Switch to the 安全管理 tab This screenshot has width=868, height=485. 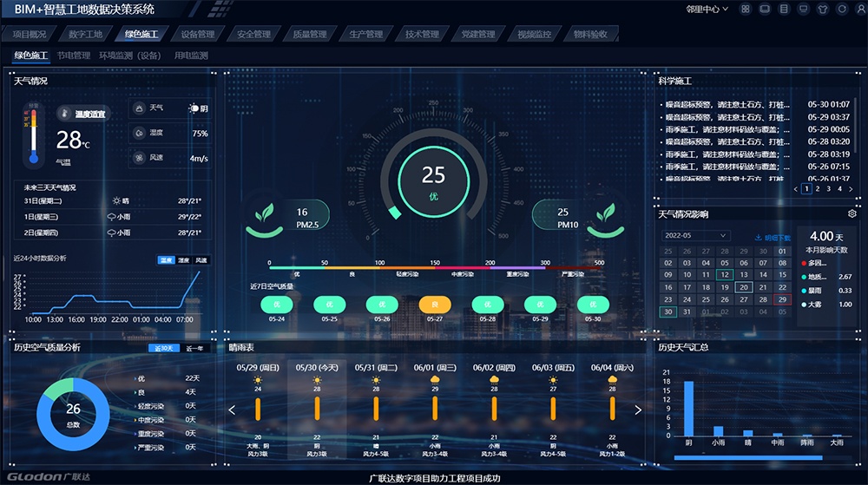point(253,35)
